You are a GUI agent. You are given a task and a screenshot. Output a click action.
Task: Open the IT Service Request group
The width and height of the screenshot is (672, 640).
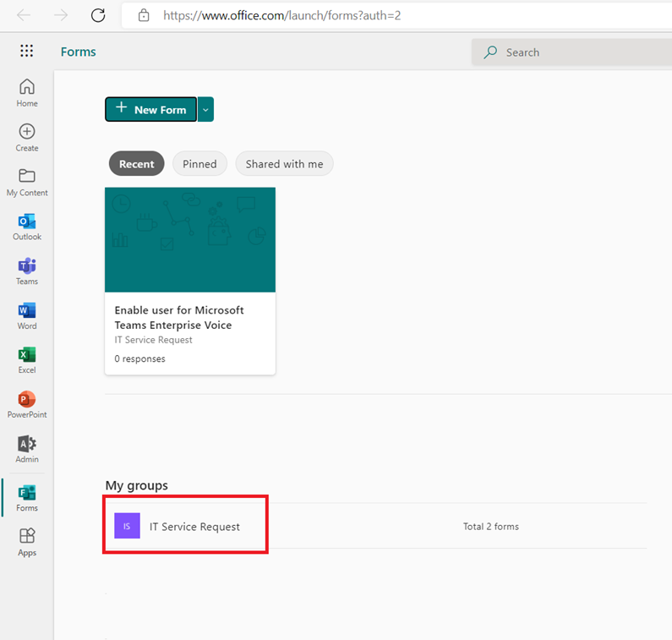(194, 527)
